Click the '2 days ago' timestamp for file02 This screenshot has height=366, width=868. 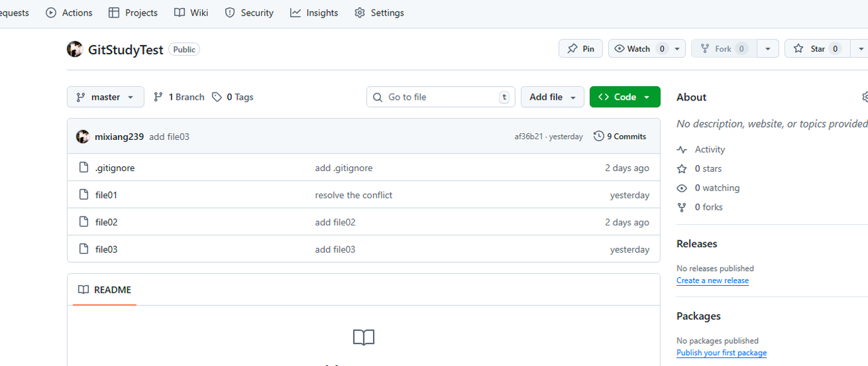(x=627, y=222)
